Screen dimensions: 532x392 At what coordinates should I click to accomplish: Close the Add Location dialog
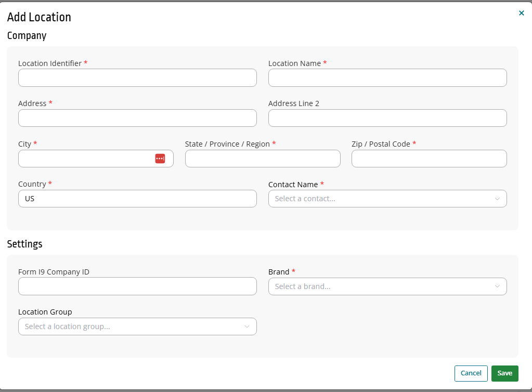point(521,13)
